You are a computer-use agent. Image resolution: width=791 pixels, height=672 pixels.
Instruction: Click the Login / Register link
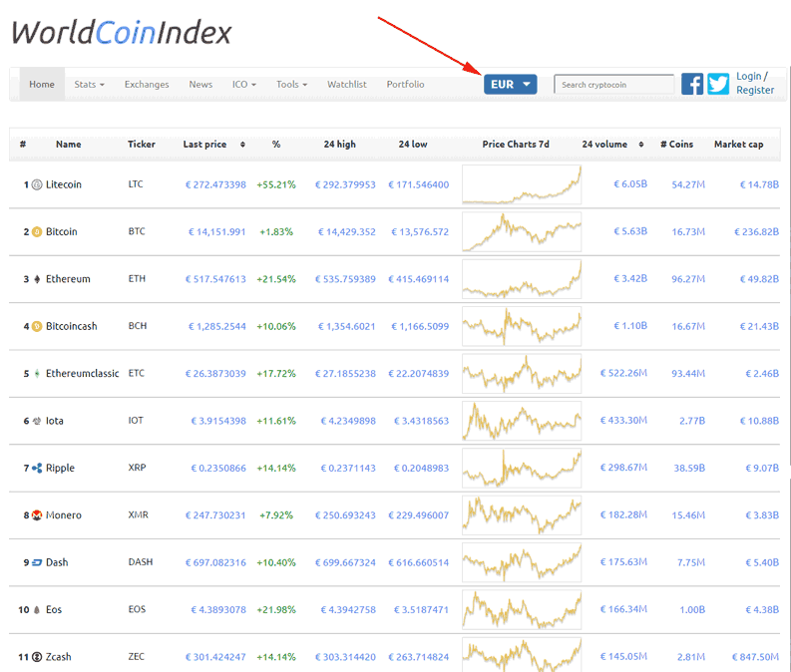click(755, 83)
